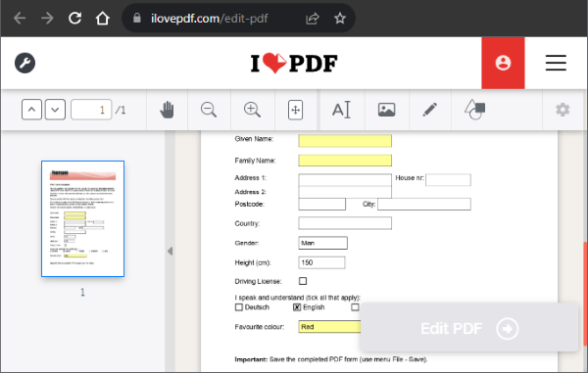
Task: Select the hand pan tool
Action: (167, 110)
